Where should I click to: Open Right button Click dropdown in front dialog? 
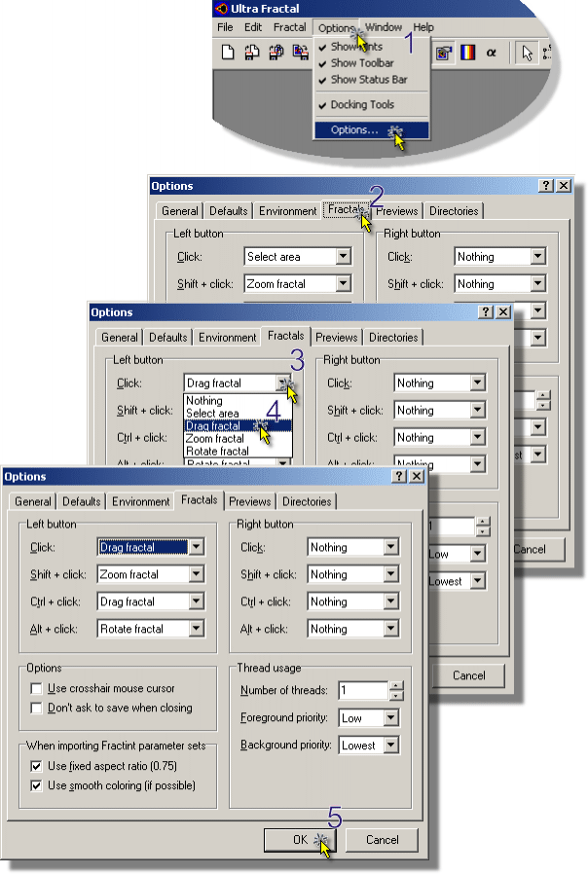391,547
